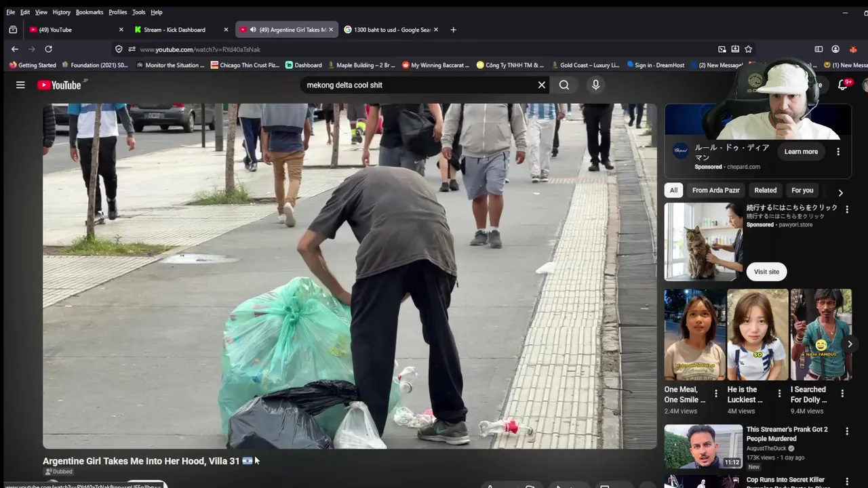
Task: Select the All filter chip
Action: tap(673, 190)
